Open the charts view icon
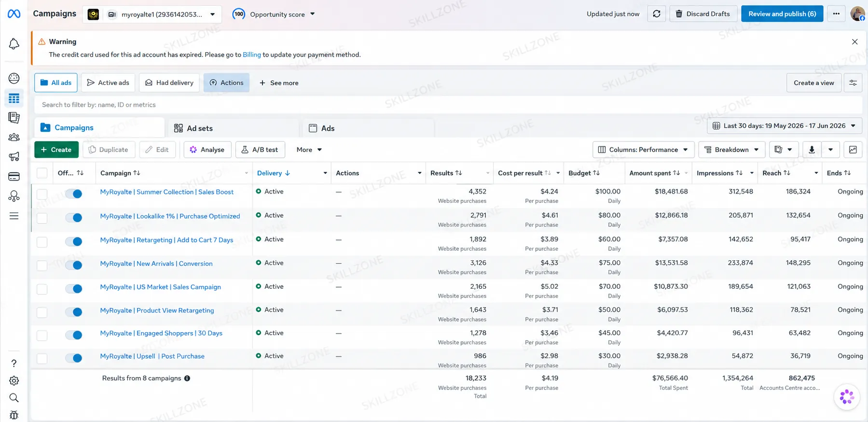This screenshot has width=868, height=422. (x=853, y=150)
